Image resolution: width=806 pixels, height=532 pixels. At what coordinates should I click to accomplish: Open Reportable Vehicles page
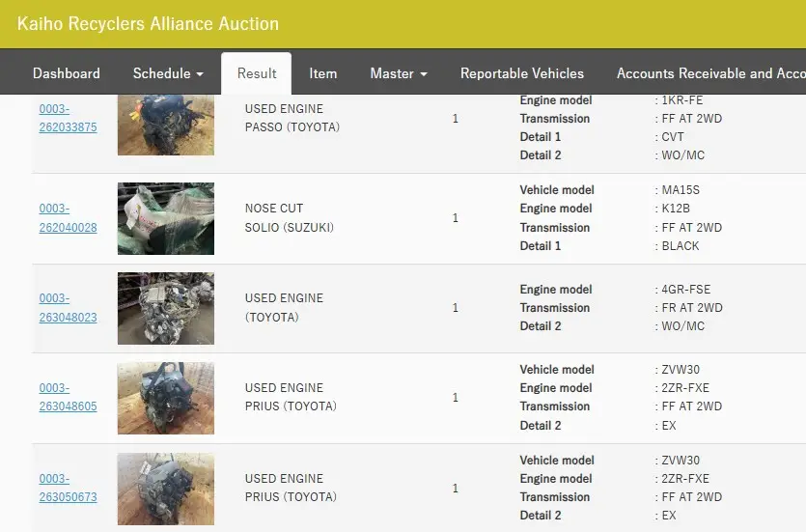pos(522,73)
